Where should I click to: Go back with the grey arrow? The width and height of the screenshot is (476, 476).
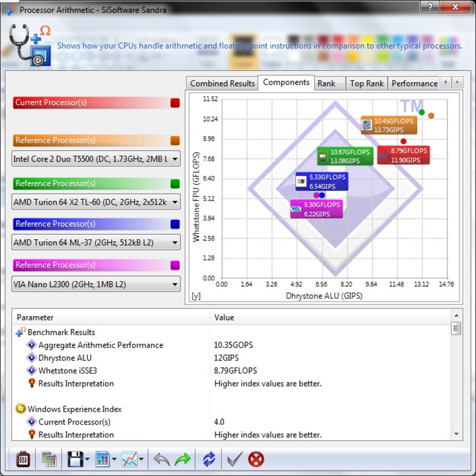(162, 459)
